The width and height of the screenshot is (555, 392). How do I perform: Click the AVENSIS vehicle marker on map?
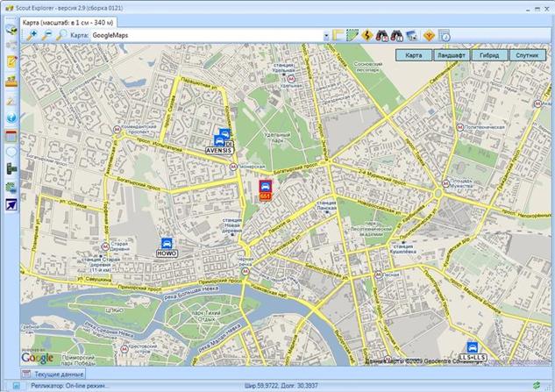click(219, 144)
